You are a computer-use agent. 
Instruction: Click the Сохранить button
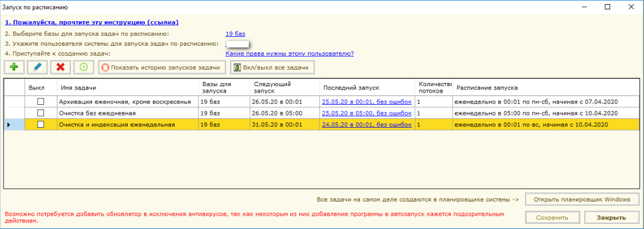click(x=553, y=218)
